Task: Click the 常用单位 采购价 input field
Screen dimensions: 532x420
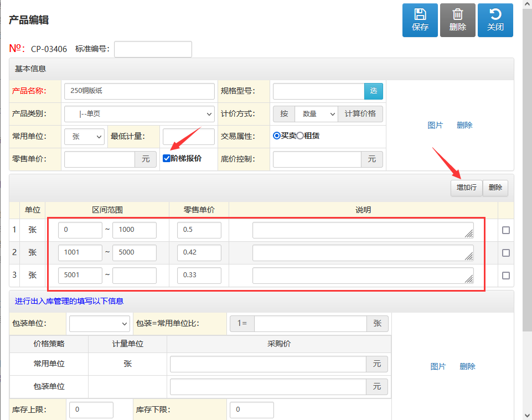Action: click(x=268, y=364)
